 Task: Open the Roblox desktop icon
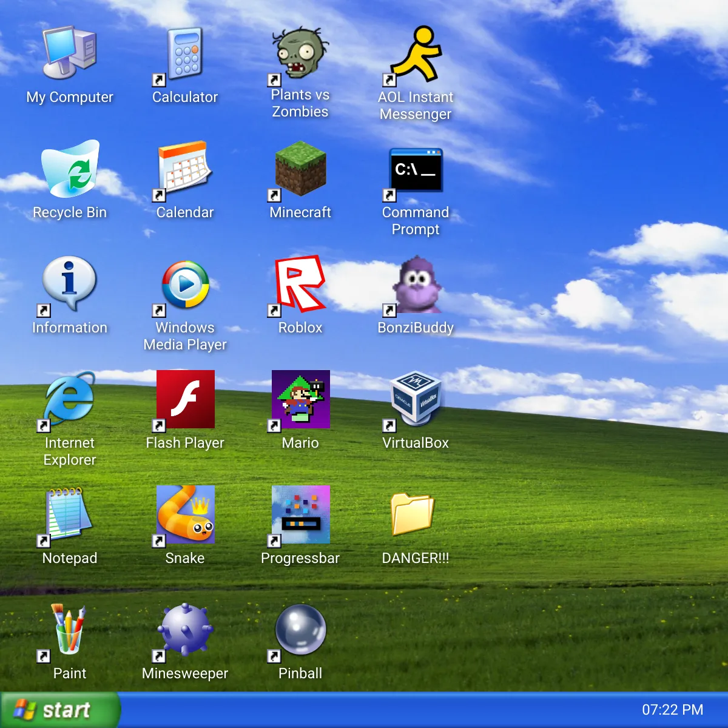point(300,284)
